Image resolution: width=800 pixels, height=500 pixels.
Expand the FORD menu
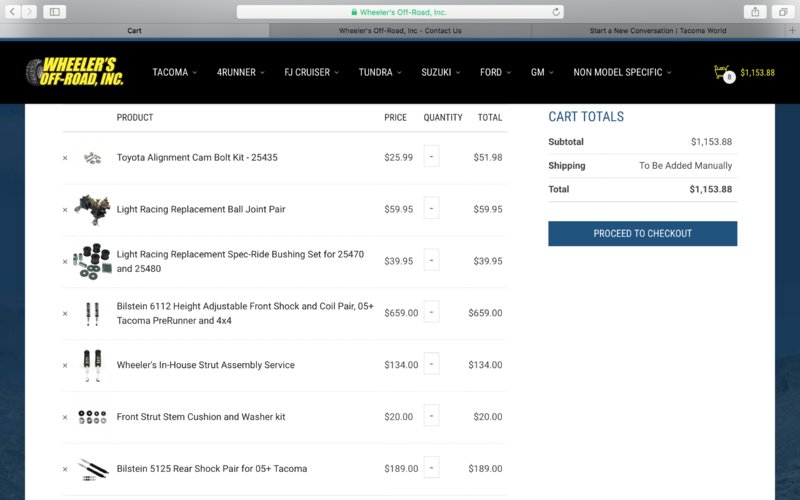(x=495, y=72)
